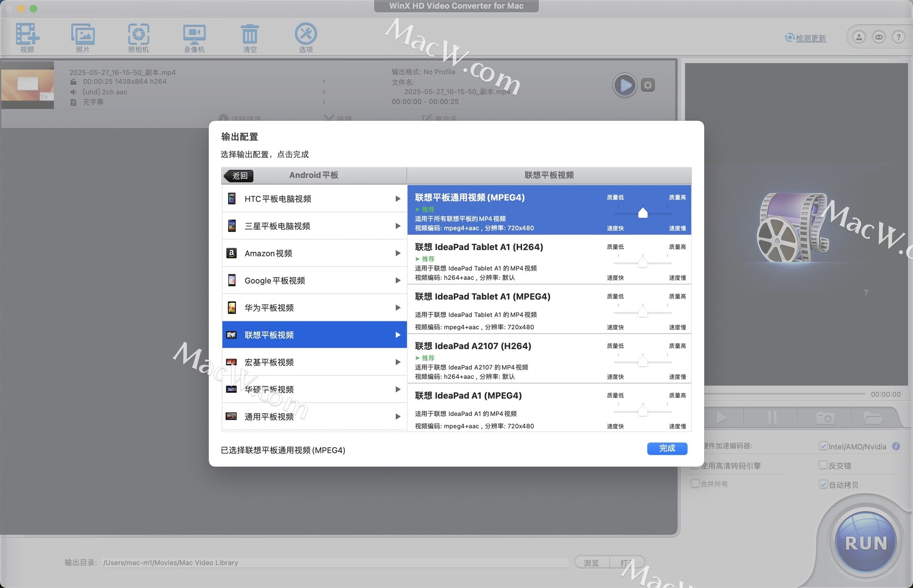Toggle the Intel/AMD/Nvidia checkbox
The height and width of the screenshot is (588, 913).
coord(823,446)
